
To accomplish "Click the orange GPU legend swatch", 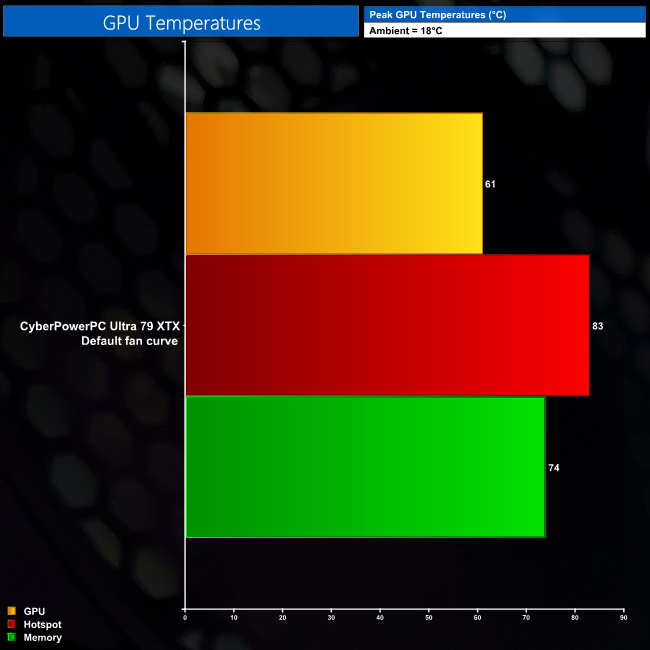I will pos(12,611).
